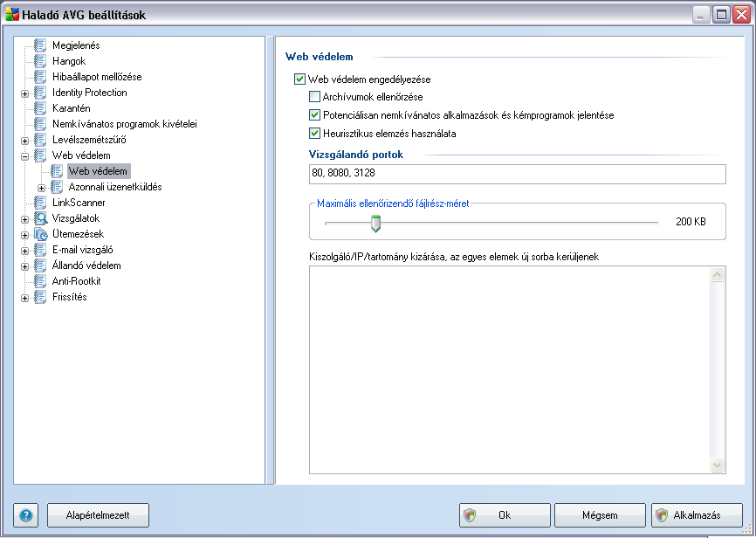This screenshot has width=756, height=538.
Task: Select Identity Protection label
Action: tap(90, 93)
